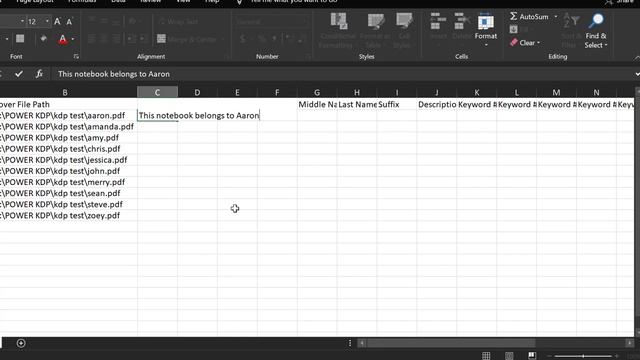
Task: Open Merge & Center in Alignment
Action: pyautogui.click(x=191, y=39)
